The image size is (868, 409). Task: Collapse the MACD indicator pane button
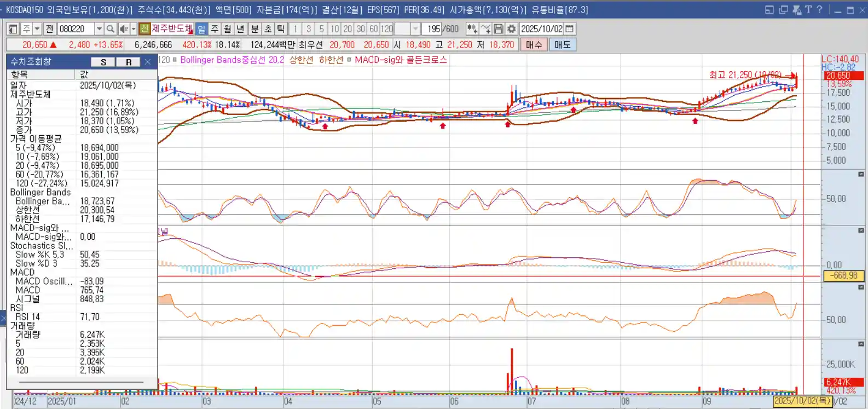[861, 231]
